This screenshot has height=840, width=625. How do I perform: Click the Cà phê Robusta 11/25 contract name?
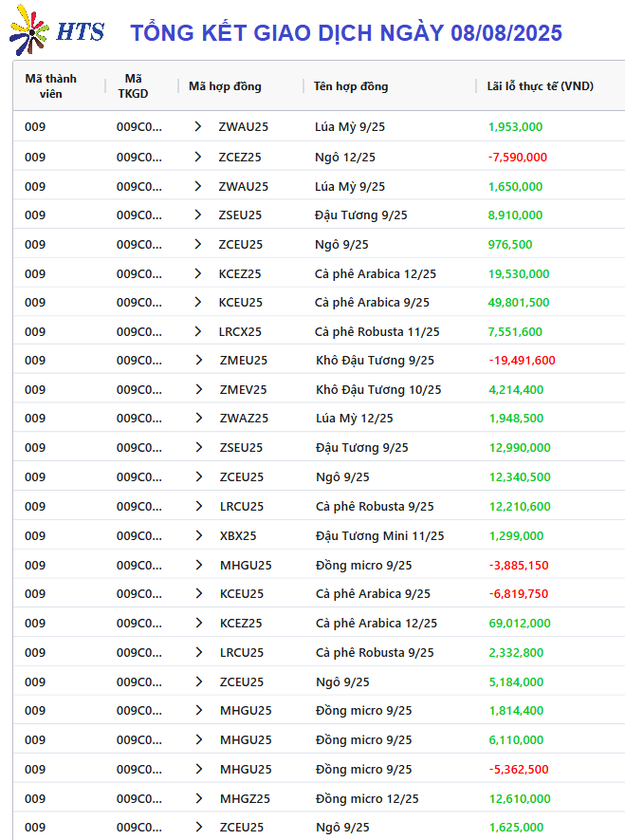[377, 332]
